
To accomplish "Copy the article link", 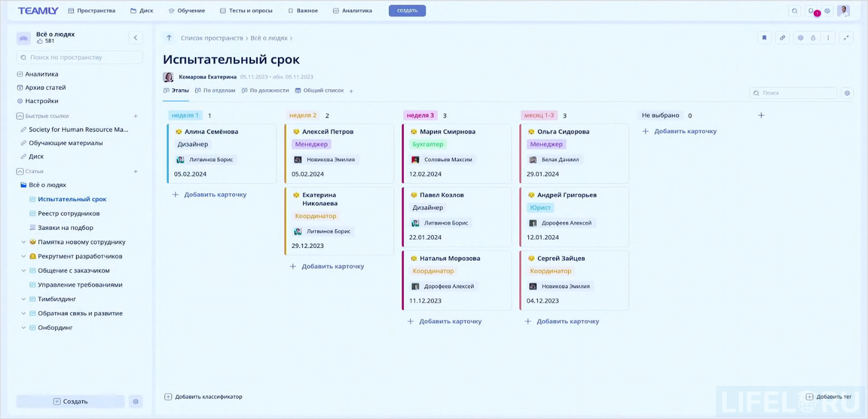I will (783, 38).
